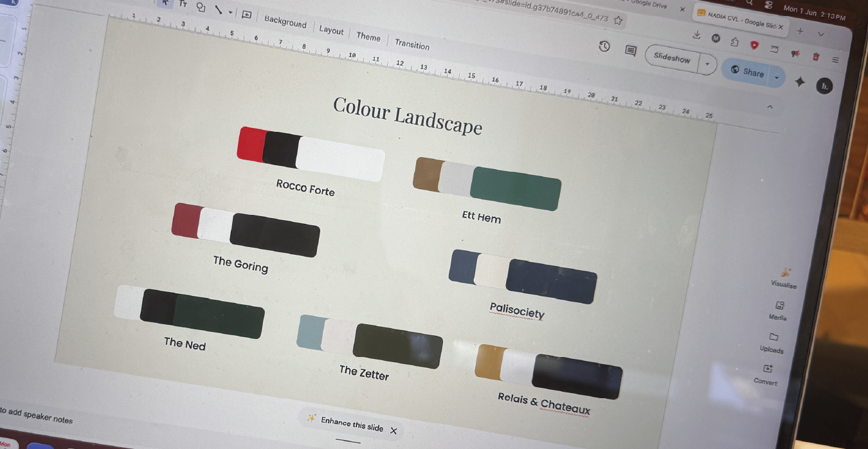
Task: Select the mustard Relais & Chateaux swatch
Action: click(489, 362)
